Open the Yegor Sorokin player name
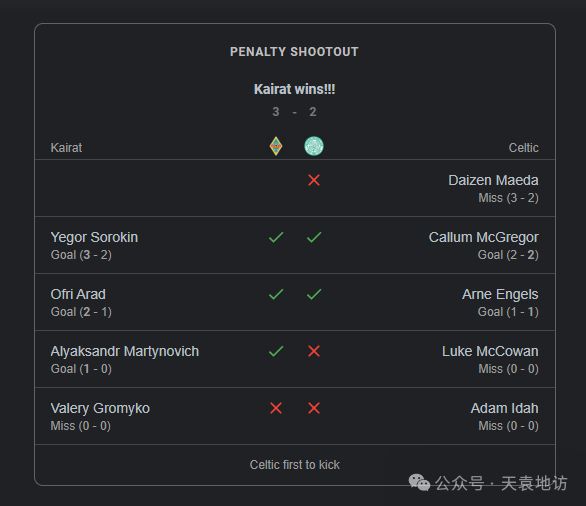 tap(94, 237)
